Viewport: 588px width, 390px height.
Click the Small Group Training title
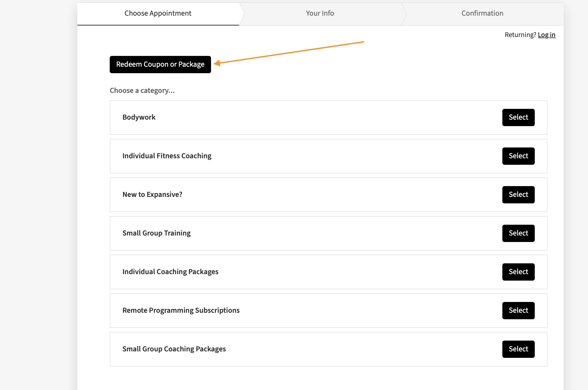coord(156,233)
